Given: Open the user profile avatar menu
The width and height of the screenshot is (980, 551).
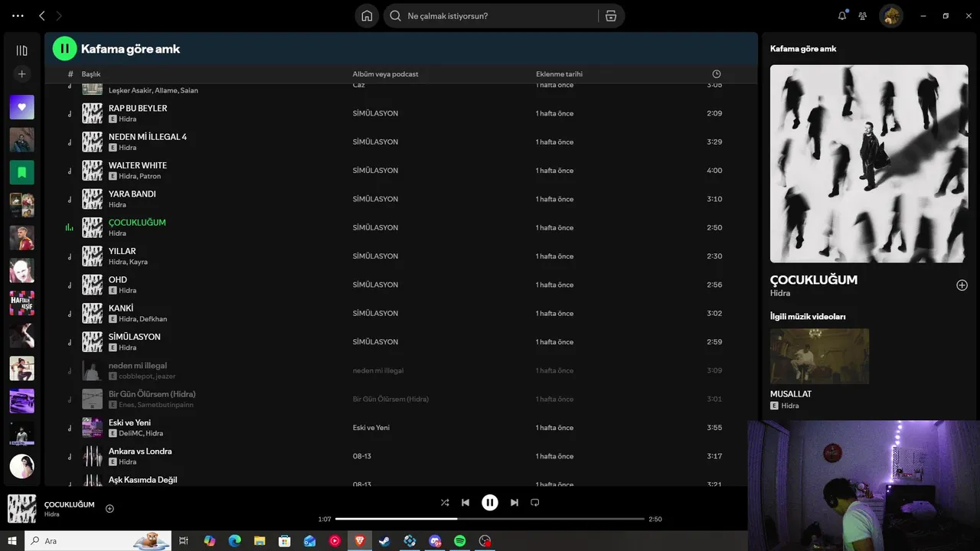Looking at the screenshot, I should (890, 15).
